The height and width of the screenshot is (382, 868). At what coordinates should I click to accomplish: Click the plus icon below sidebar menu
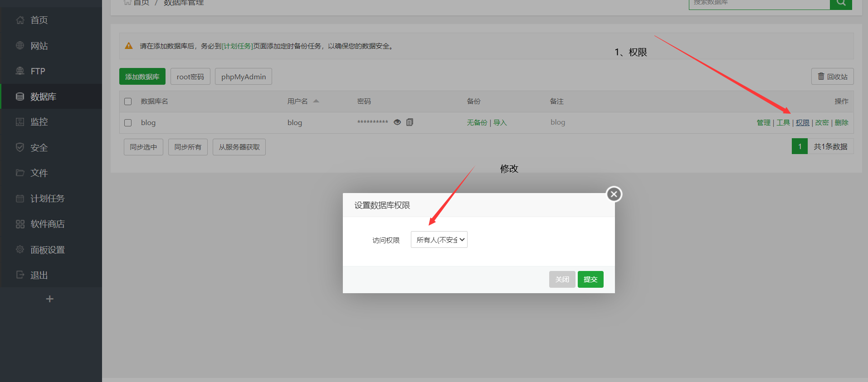pos(50,299)
